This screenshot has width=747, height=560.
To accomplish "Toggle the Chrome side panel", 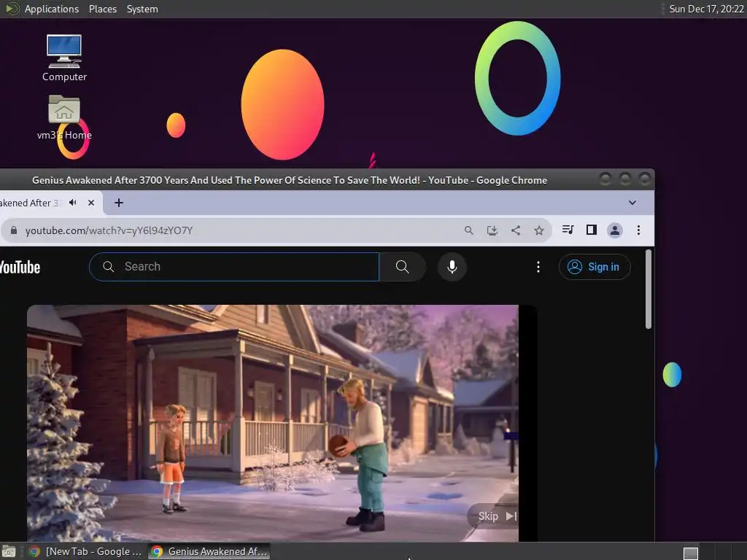I will (x=591, y=230).
